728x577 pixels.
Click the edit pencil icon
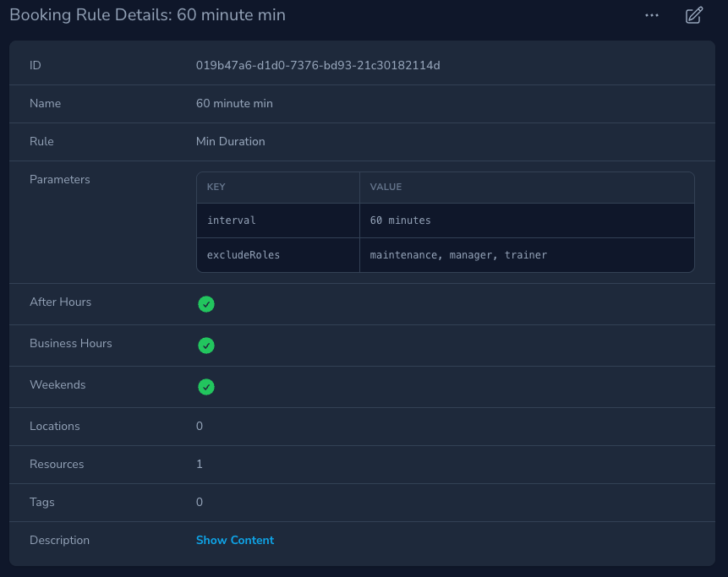(x=694, y=15)
